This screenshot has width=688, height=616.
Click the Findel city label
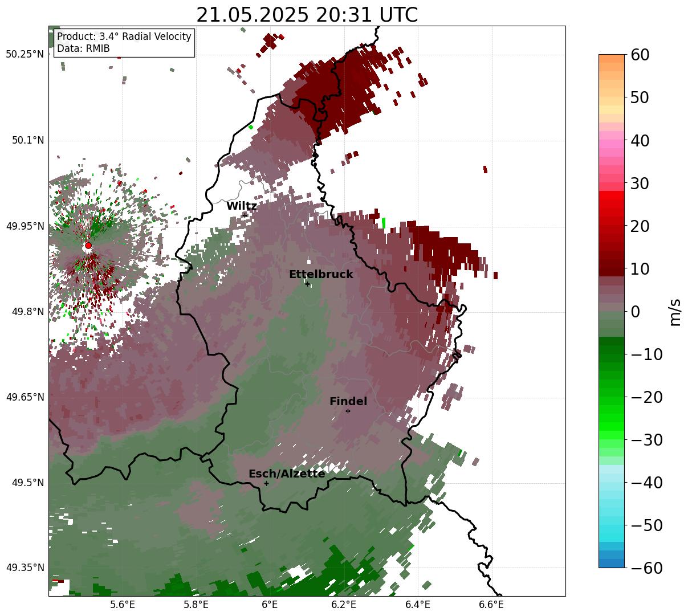point(348,402)
